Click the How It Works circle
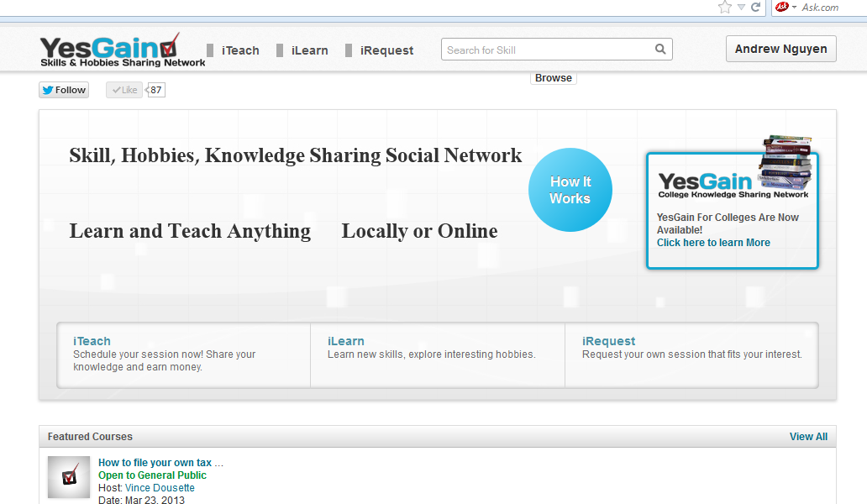 pos(570,190)
